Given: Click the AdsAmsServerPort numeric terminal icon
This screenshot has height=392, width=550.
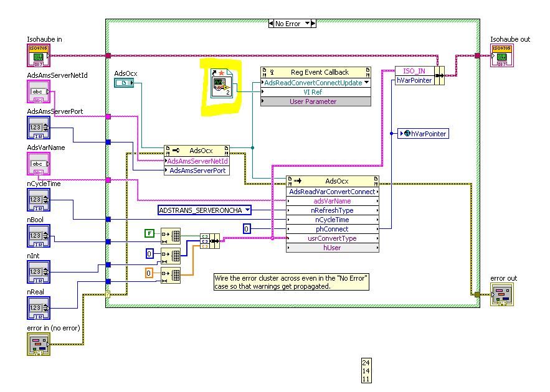Looking at the screenshot, I should coord(37,126).
